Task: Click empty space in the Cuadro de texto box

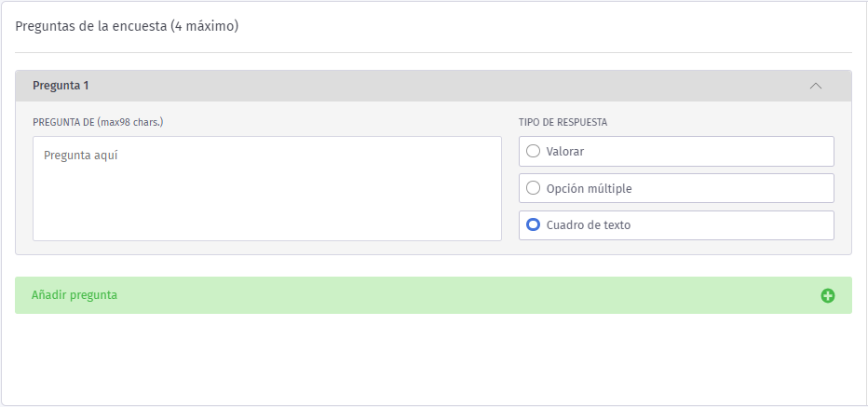Action: pyautogui.click(x=745, y=225)
